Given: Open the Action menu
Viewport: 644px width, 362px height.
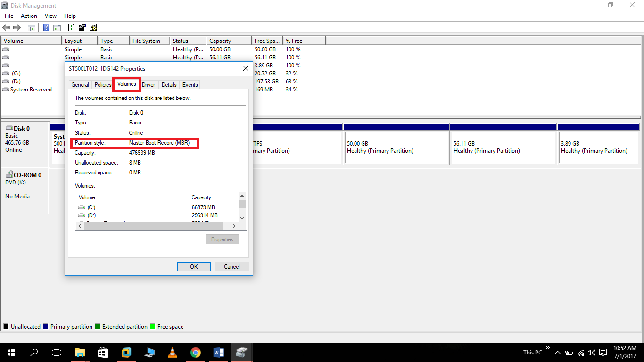Looking at the screenshot, I should (x=29, y=16).
